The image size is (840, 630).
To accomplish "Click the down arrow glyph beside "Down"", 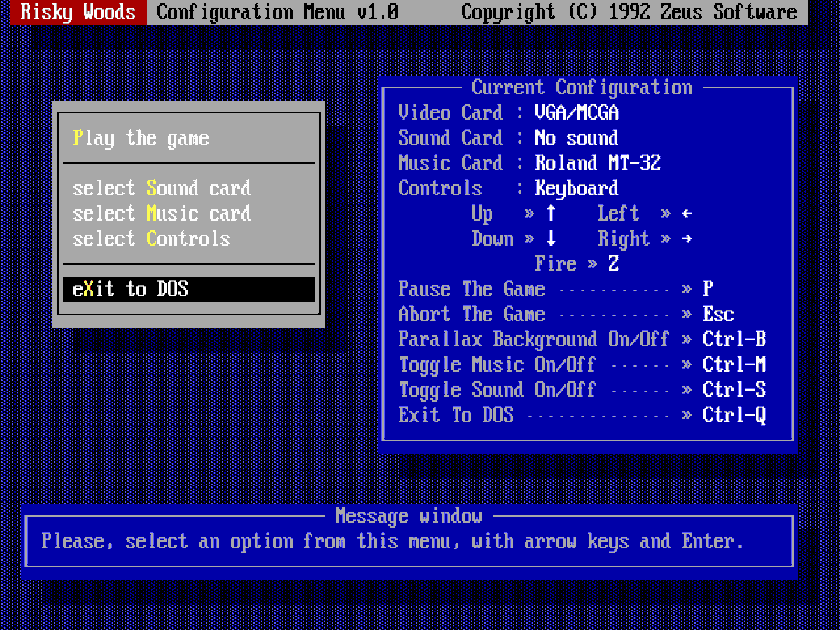I will click(551, 239).
